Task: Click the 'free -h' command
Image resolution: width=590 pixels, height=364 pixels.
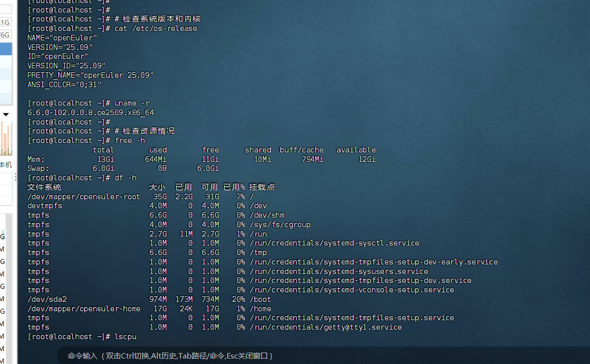Action: (x=130, y=140)
